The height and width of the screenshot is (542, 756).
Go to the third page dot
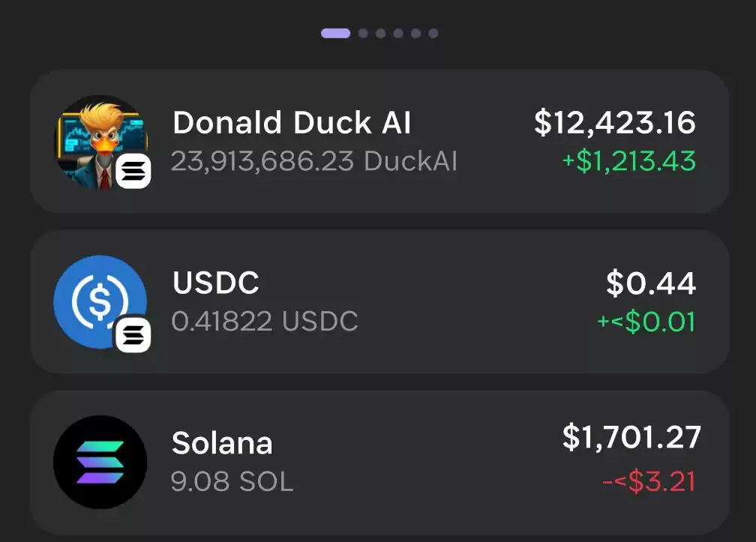coord(380,33)
